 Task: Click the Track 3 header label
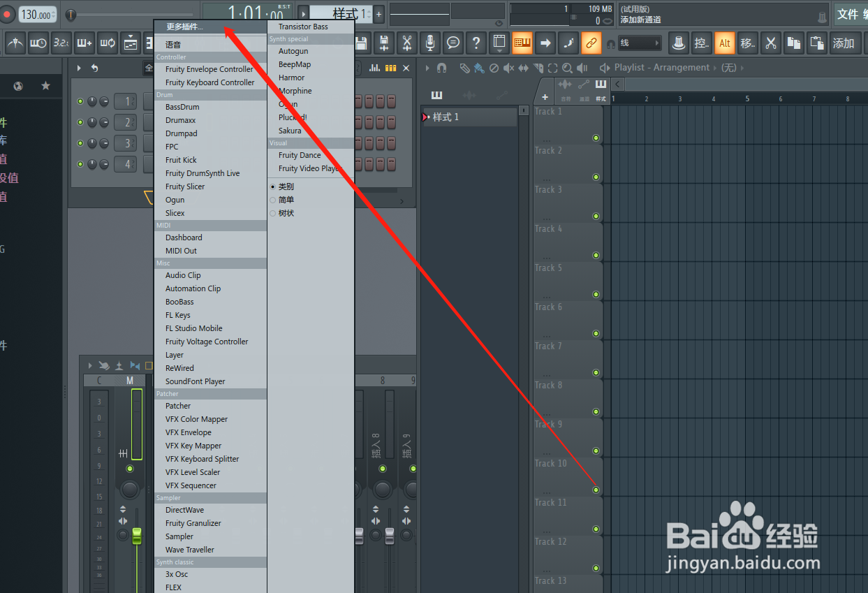548,189
